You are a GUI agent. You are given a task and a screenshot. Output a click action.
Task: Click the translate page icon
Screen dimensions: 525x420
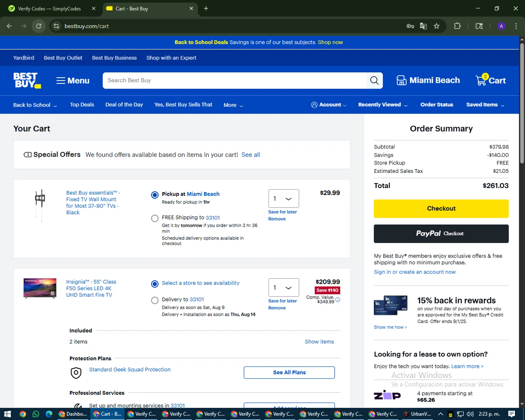click(423, 26)
